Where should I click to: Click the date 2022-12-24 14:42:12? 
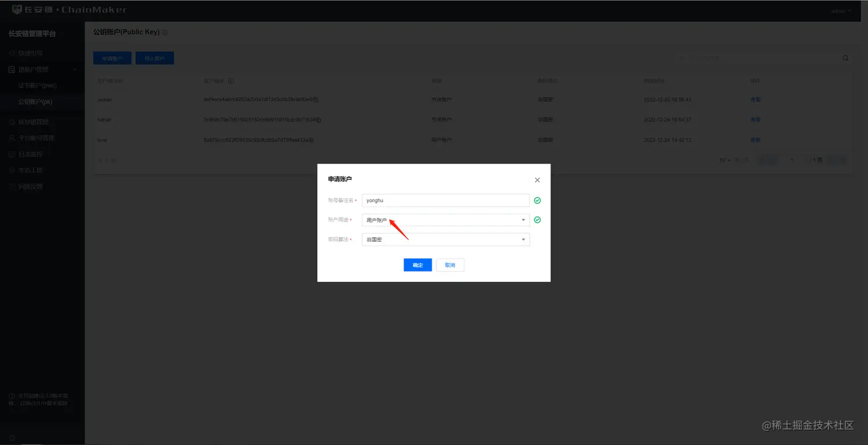pos(668,140)
